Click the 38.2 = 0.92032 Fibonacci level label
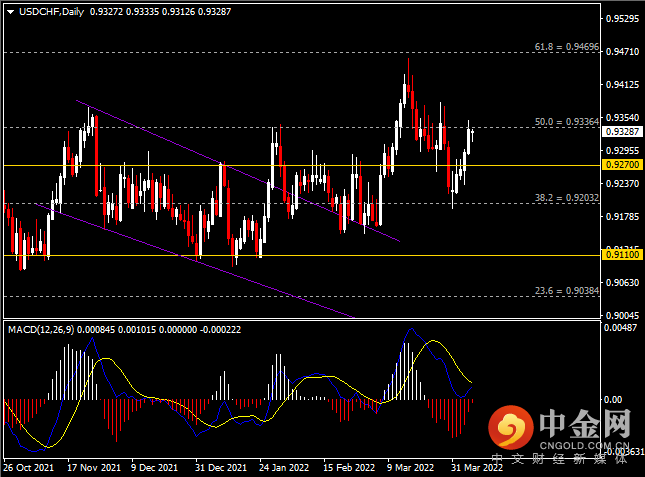This screenshot has width=645, height=477. click(x=567, y=197)
